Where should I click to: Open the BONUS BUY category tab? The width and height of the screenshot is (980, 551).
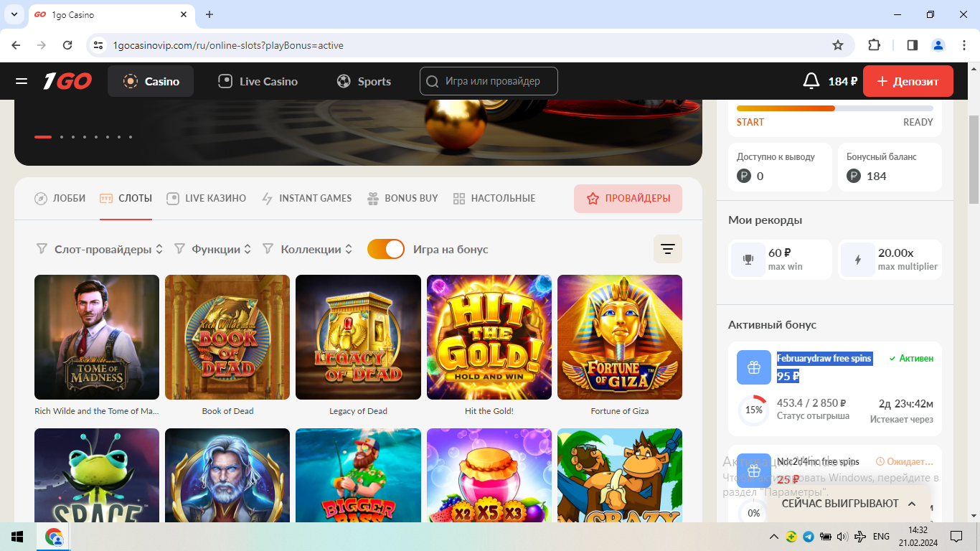click(x=402, y=198)
